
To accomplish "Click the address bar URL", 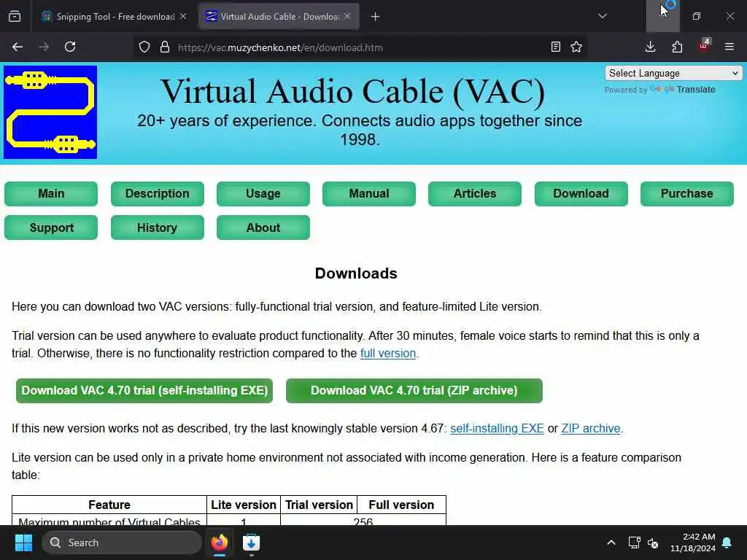I will click(x=280, y=47).
